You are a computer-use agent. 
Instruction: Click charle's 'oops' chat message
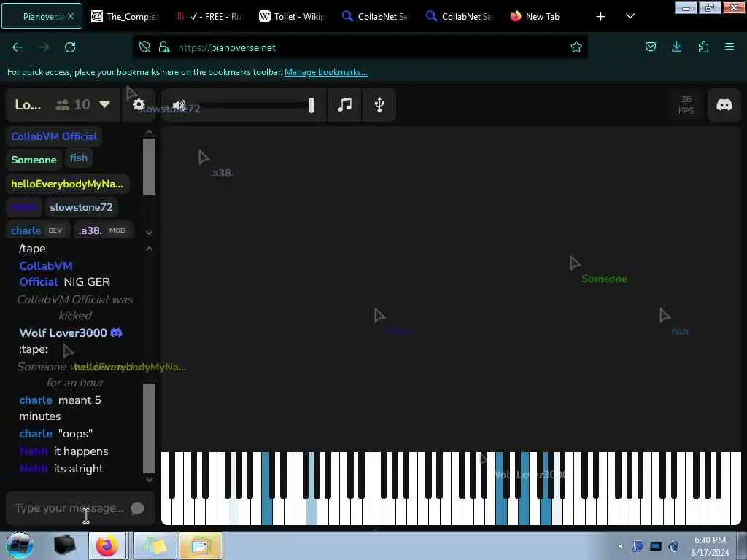(x=75, y=434)
